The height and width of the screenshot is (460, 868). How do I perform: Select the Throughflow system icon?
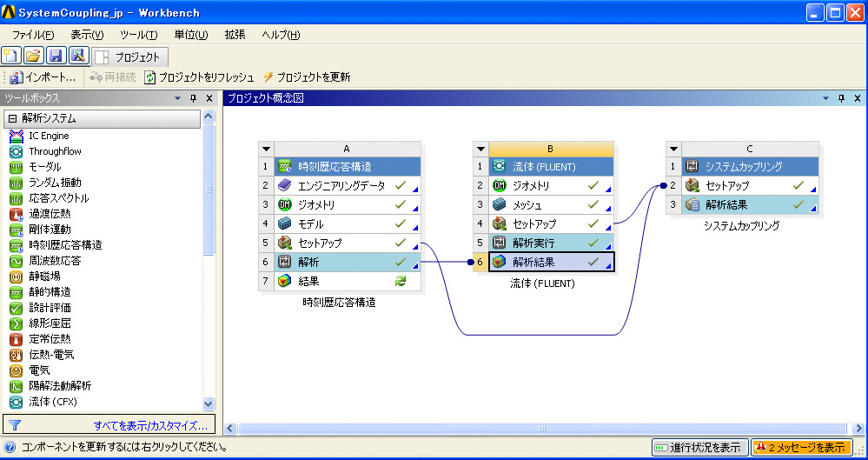16,151
